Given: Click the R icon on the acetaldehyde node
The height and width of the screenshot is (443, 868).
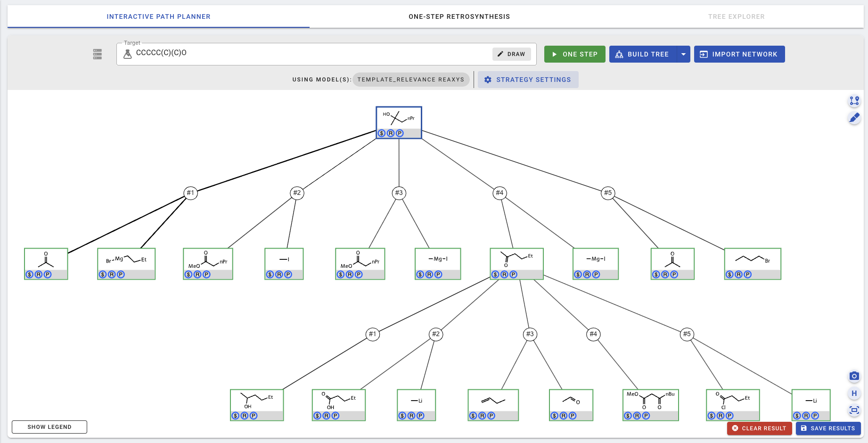Looking at the screenshot, I should pos(564,416).
